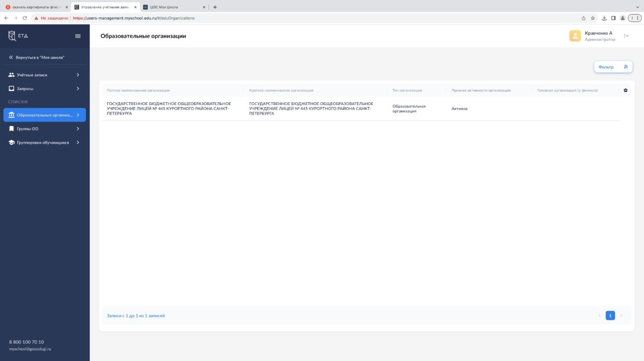Close the 'скачать сертификаты' tab
This screenshot has width=644, height=361.
[x=67, y=7]
